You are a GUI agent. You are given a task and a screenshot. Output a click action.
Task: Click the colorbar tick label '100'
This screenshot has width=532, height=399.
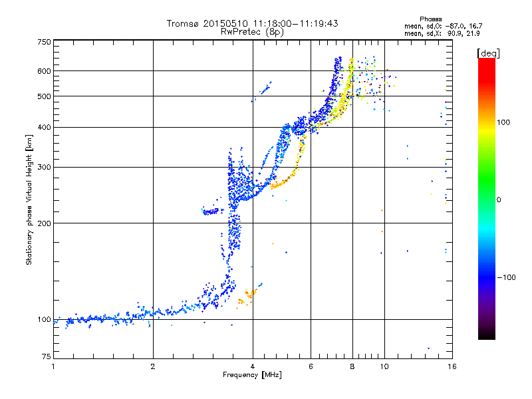[x=503, y=122]
